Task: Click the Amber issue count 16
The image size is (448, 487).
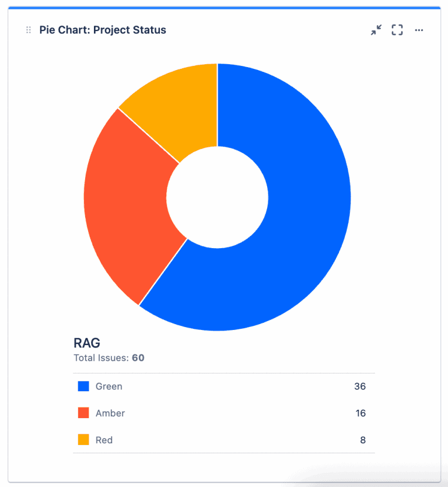Action: point(360,413)
